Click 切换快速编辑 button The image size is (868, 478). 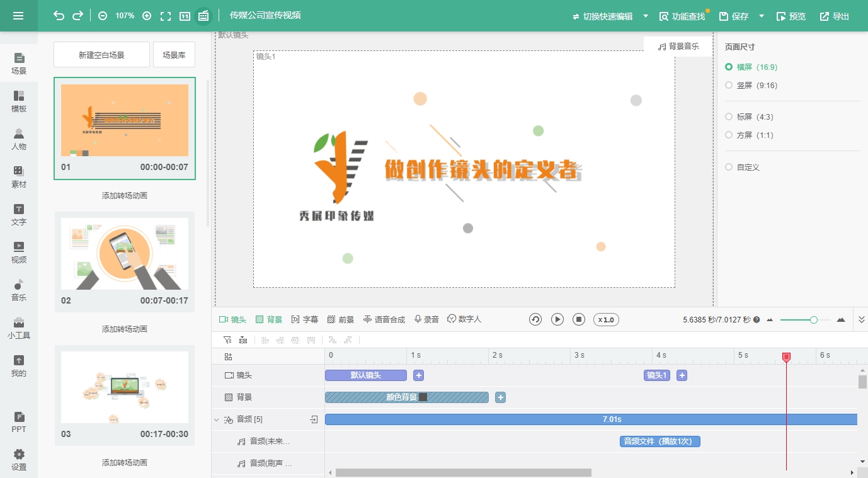(x=602, y=16)
